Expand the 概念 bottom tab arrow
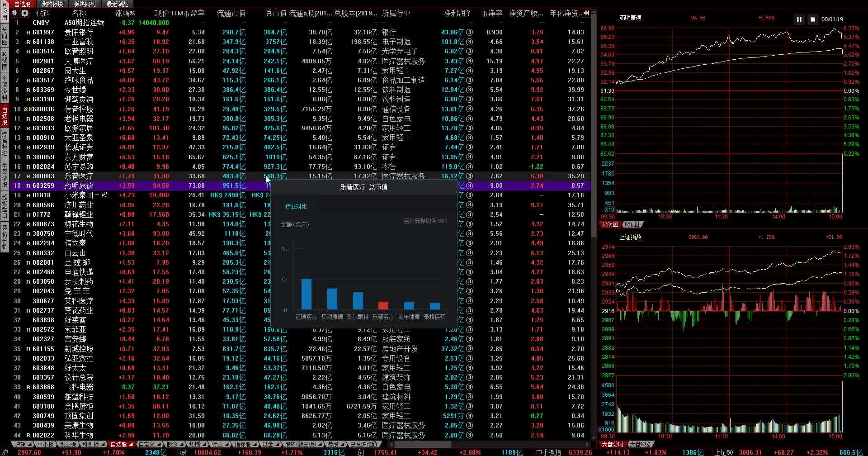Screen dimensions: 868x456 tap(181, 445)
